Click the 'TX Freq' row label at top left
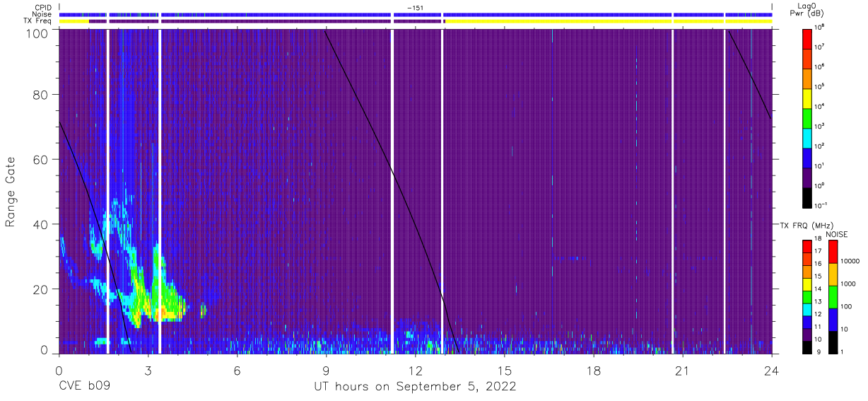Viewport: 868px width, 401px height. coord(38,21)
